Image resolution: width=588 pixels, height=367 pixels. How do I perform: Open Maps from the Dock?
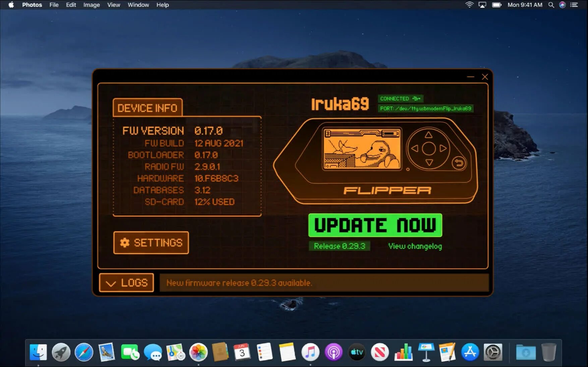coord(175,352)
